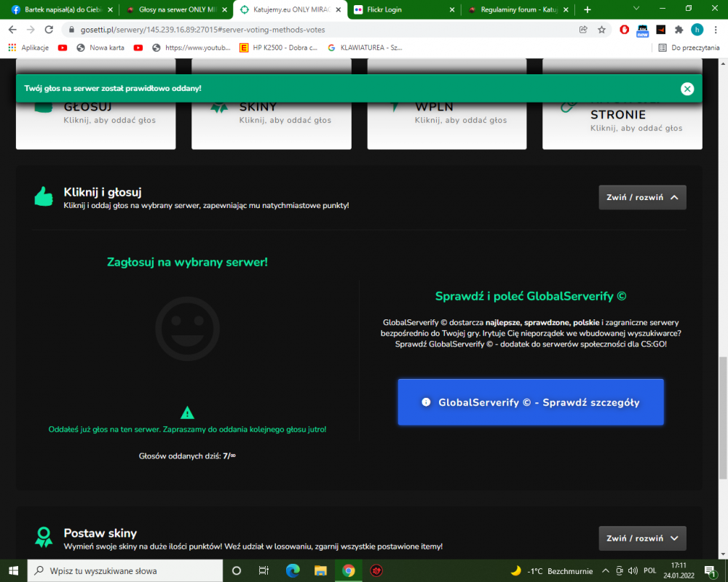Switch to Regulaminy forum tab
The width and height of the screenshot is (728, 582).
click(x=513, y=9)
